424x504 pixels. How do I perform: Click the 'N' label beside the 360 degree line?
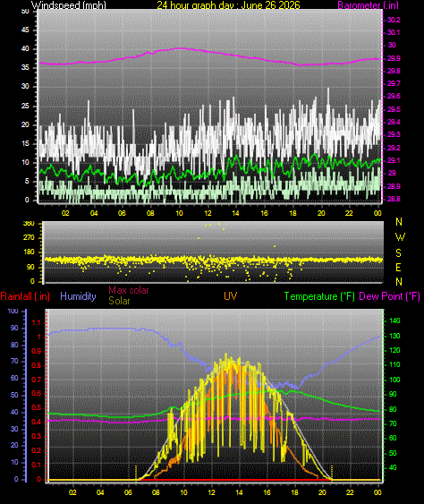399,222
